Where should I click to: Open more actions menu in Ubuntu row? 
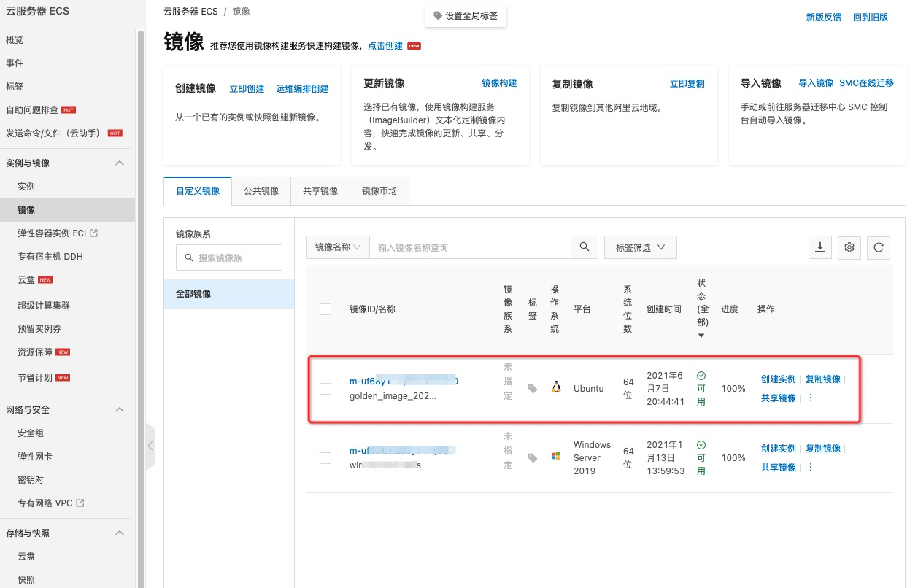click(811, 398)
